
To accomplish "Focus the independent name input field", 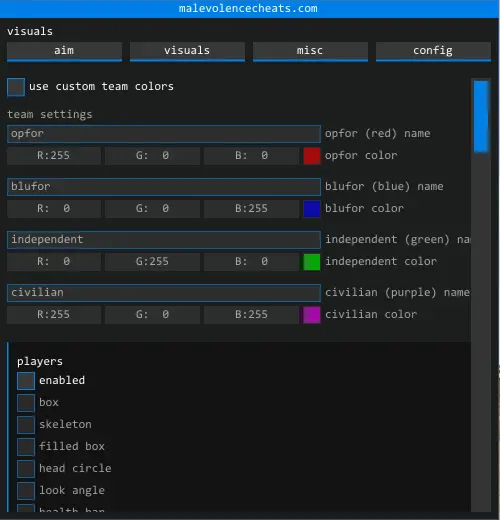I will click(164, 240).
